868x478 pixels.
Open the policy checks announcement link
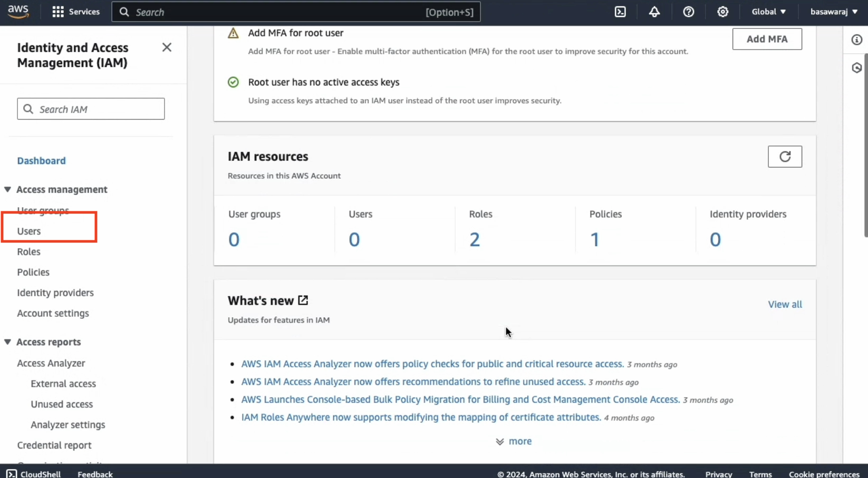[432, 364]
